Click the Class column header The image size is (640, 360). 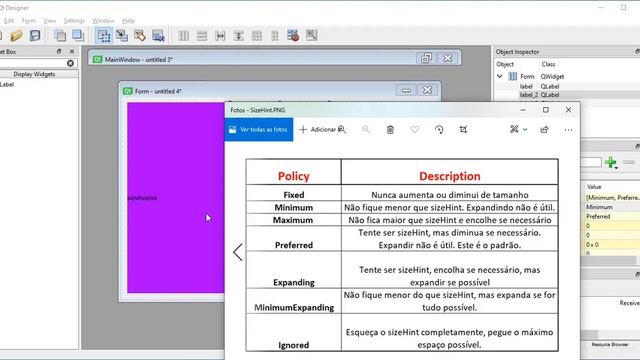click(x=548, y=64)
